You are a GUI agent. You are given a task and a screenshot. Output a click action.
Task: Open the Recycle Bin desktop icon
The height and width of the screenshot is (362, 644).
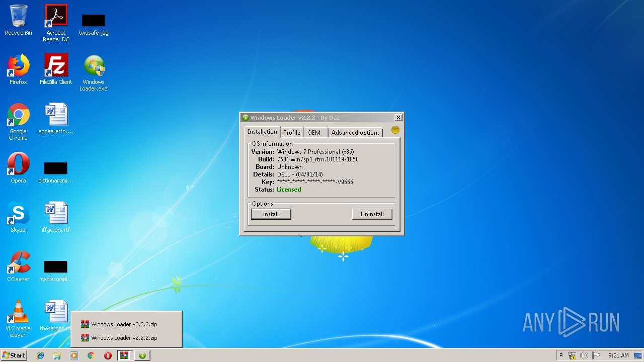point(18,20)
